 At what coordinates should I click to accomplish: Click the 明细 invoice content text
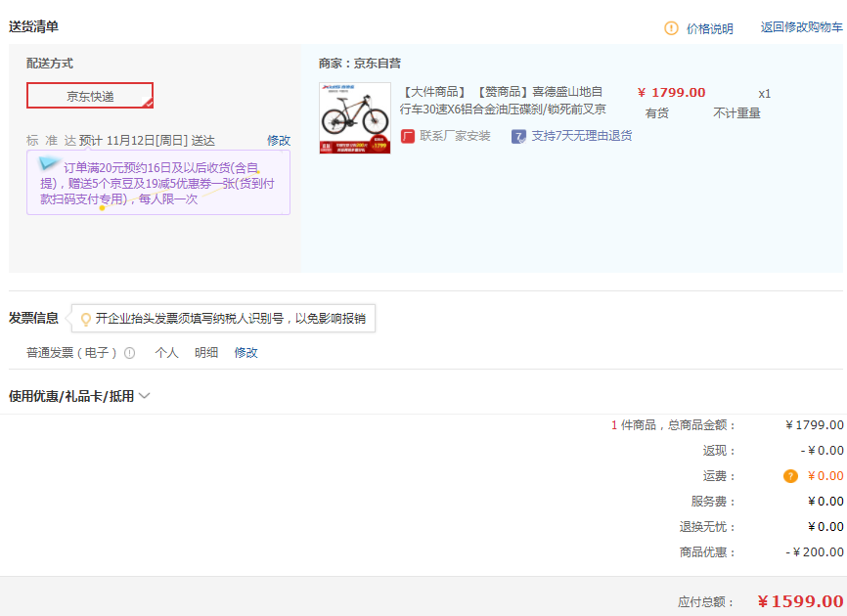(x=206, y=353)
